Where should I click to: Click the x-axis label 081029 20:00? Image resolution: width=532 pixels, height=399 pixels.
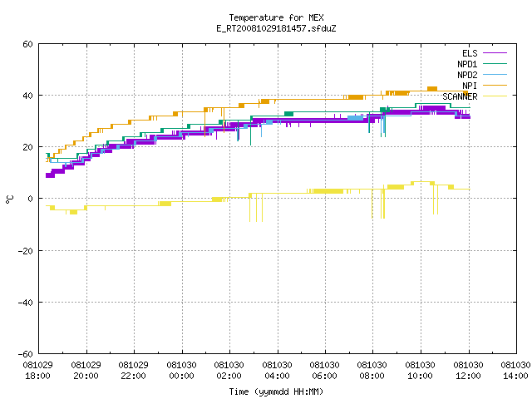click(86, 371)
